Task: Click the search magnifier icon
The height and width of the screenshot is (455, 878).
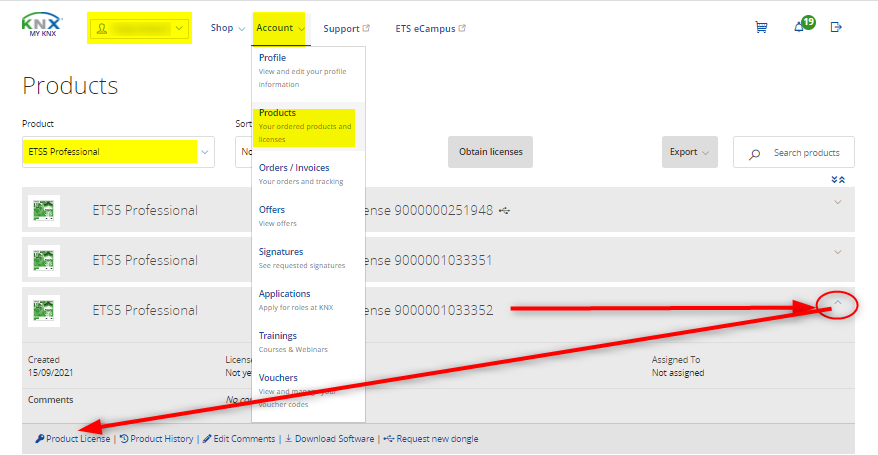Action: tap(755, 153)
